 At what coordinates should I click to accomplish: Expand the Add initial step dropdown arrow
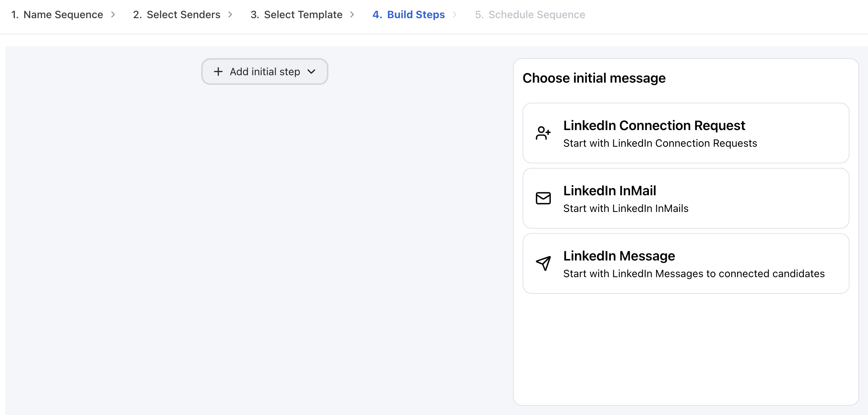coord(312,72)
